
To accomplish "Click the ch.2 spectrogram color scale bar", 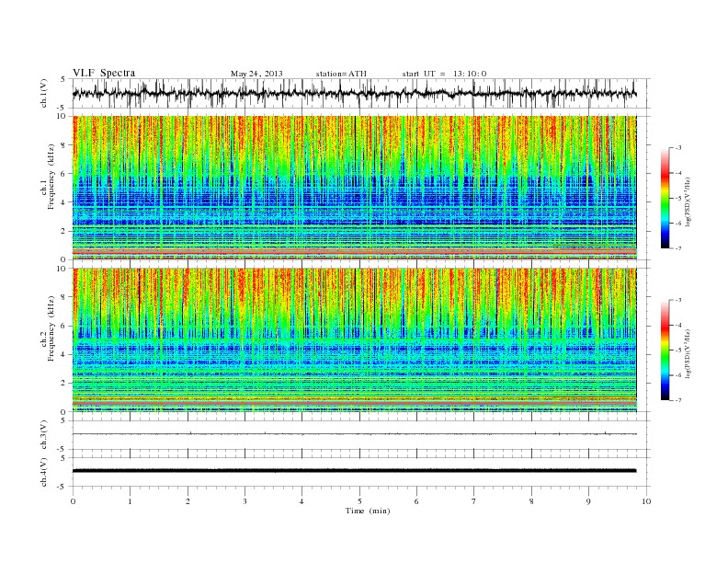I will (x=665, y=350).
